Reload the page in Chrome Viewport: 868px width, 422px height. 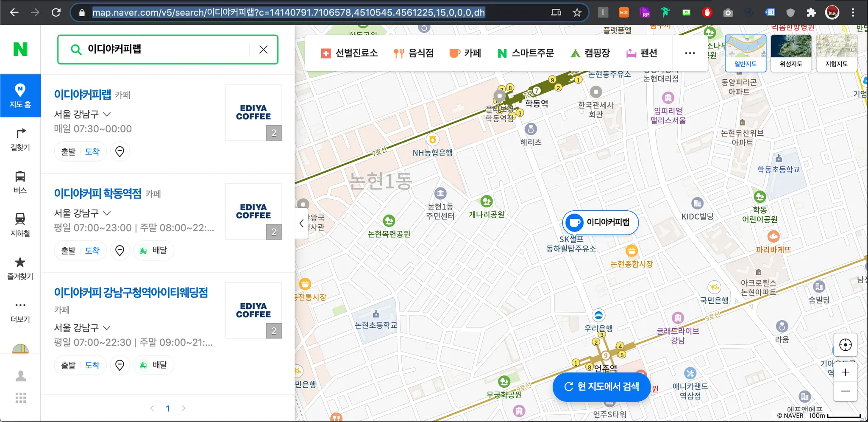coord(56,12)
